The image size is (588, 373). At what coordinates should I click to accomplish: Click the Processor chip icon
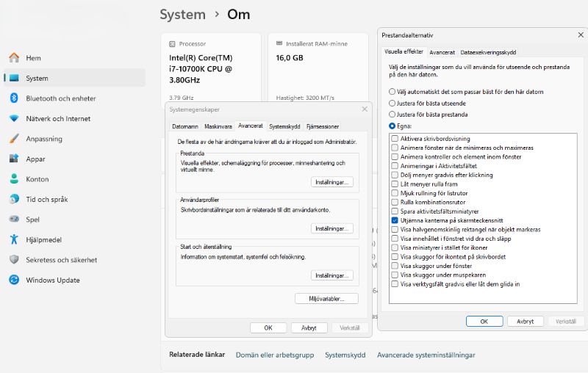tap(172, 44)
